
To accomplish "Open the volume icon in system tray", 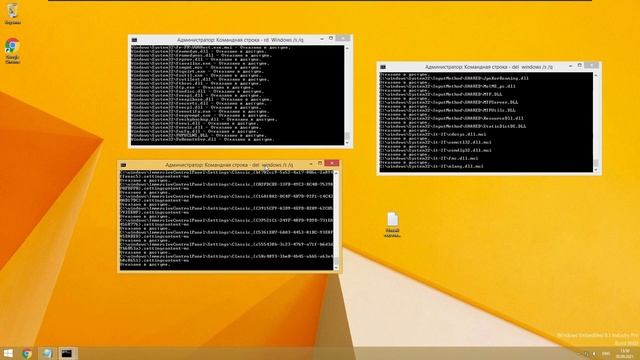I will 594,353.
